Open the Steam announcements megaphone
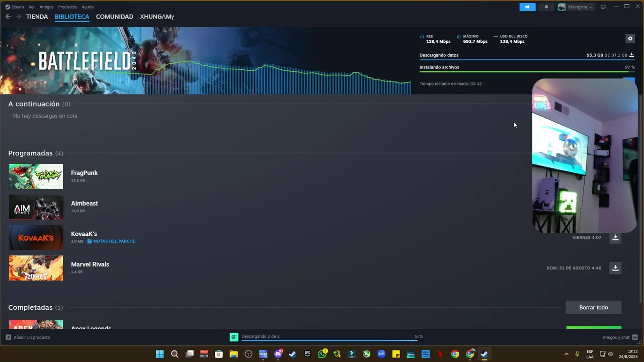 pyautogui.click(x=527, y=7)
